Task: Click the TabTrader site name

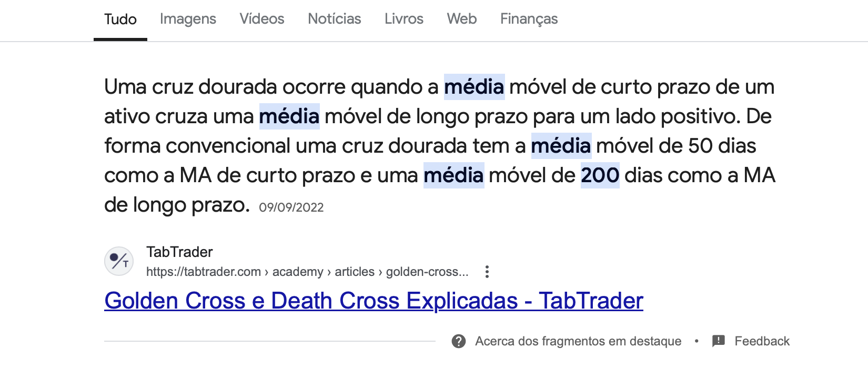Action: click(x=179, y=252)
